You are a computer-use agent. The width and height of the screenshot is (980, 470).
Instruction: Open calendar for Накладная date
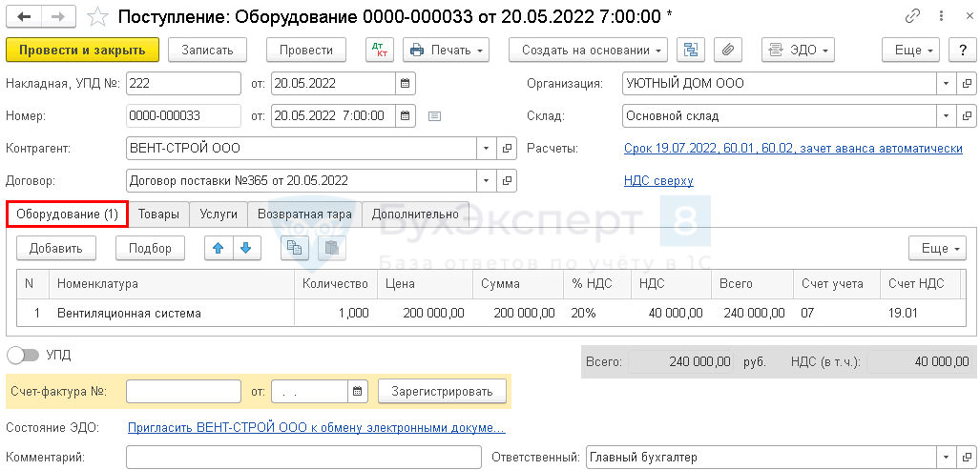coord(405,83)
